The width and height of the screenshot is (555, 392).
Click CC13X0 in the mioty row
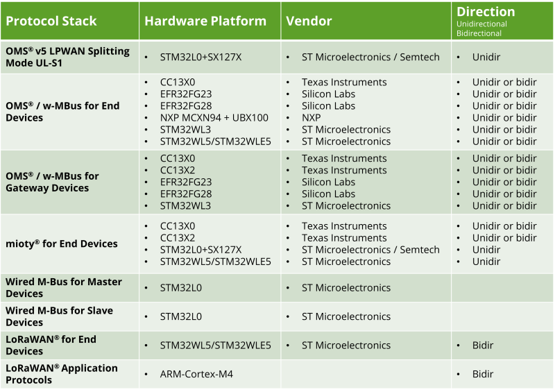pos(178,226)
